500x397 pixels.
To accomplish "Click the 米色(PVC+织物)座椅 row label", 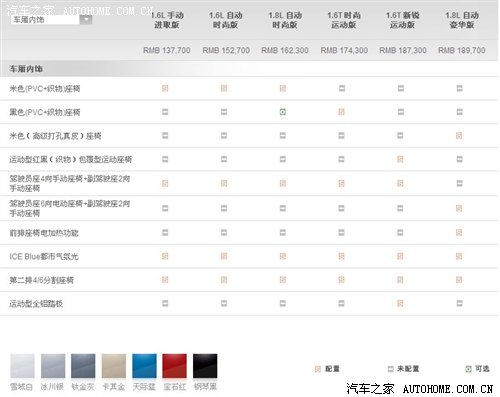I will tap(45, 89).
